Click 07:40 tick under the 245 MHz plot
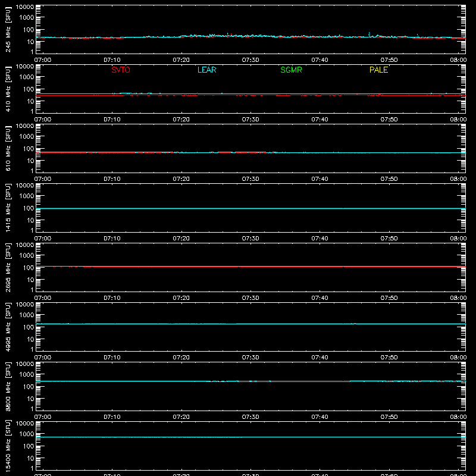Screen dimensions: 476x476 (x=320, y=60)
